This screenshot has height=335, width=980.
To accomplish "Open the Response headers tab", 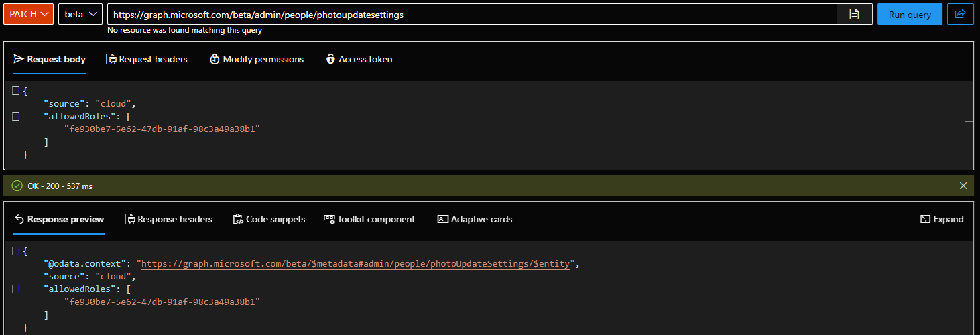I will point(168,219).
